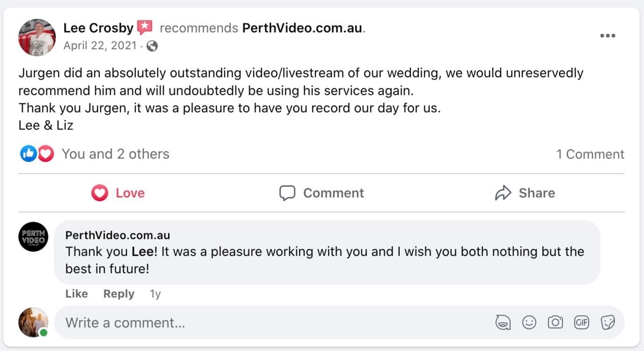View who reacted: You and 2 others
The image size is (644, 351).
(x=116, y=154)
